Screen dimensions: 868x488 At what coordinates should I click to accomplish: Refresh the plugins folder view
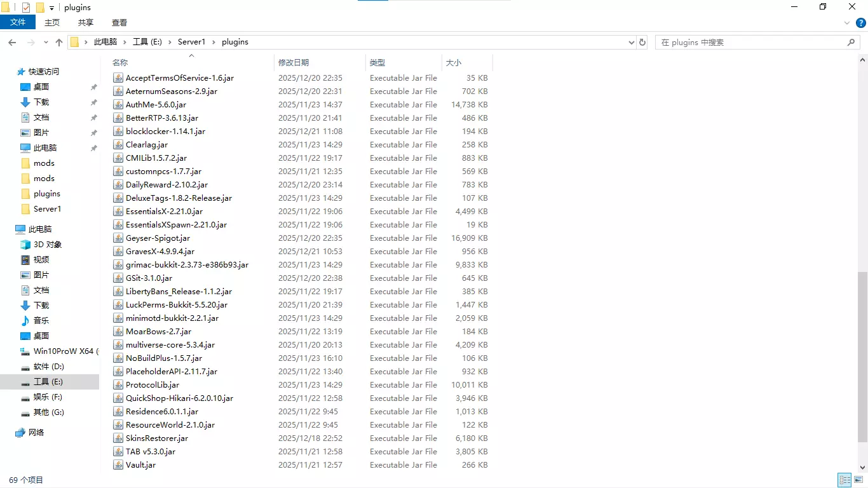point(642,43)
